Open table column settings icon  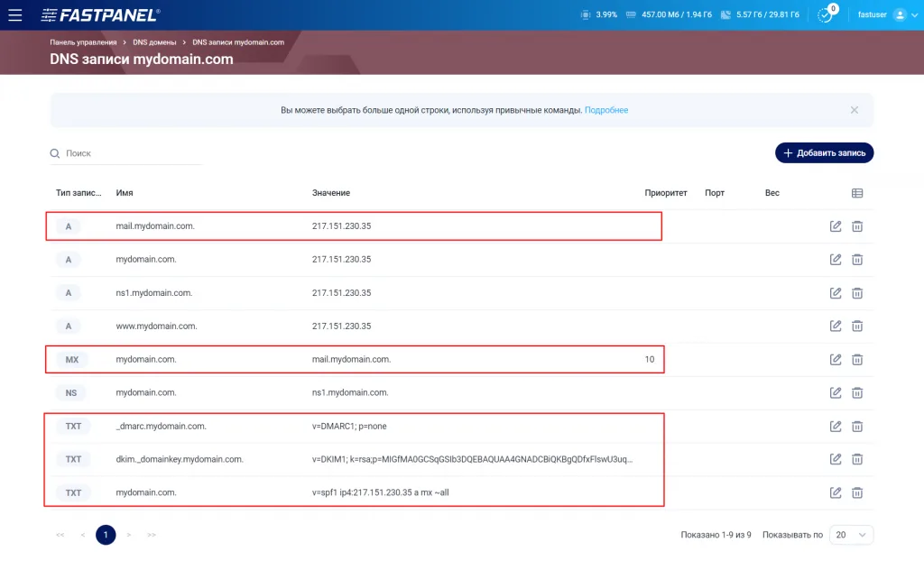(x=857, y=193)
